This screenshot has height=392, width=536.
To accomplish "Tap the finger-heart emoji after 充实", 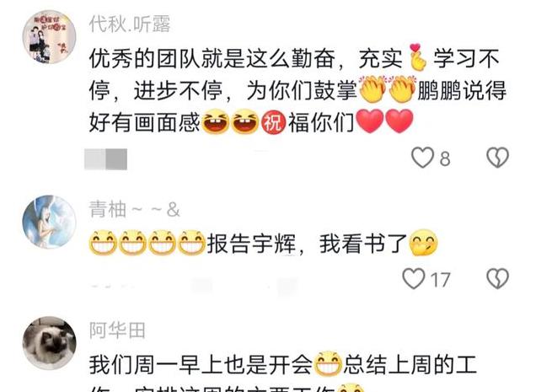I will coord(416,57).
